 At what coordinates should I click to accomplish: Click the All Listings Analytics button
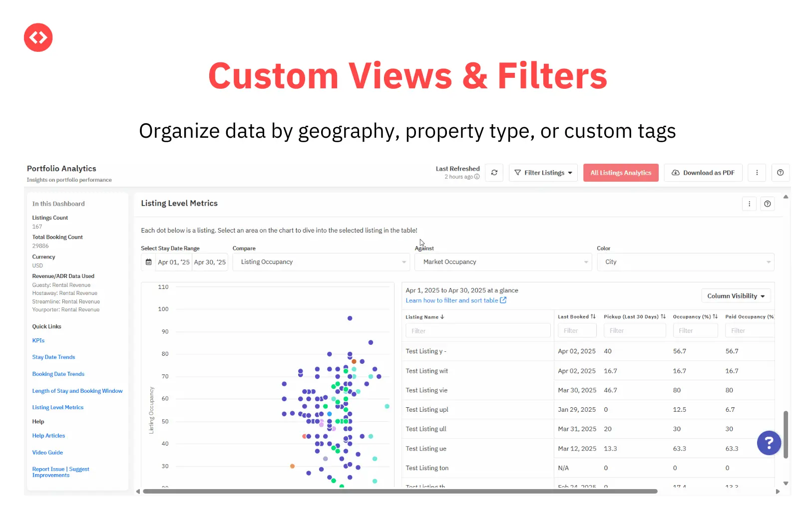click(x=621, y=173)
